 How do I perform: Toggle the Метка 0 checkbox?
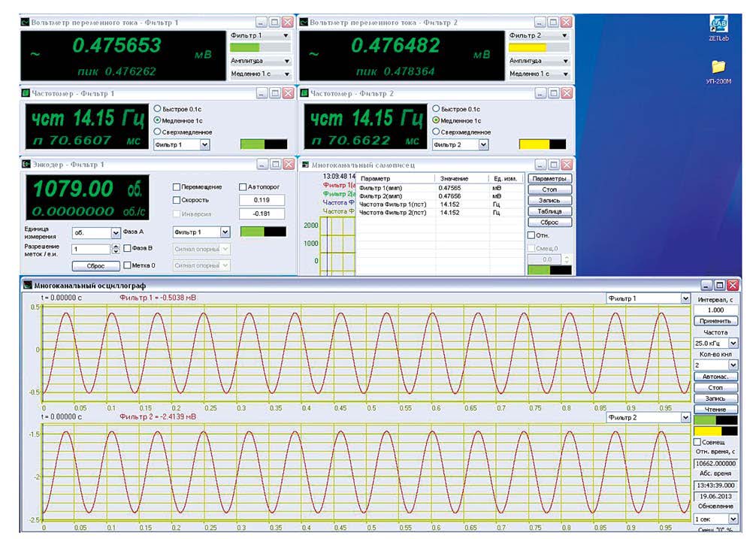pos(127,265)
